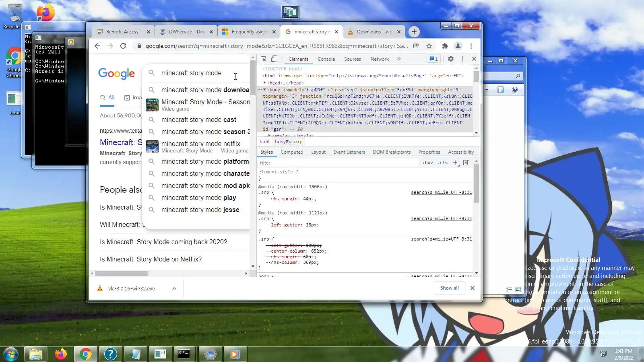Open the Properties pane tab
Viewport: 644px width, 362px height.
429,152
